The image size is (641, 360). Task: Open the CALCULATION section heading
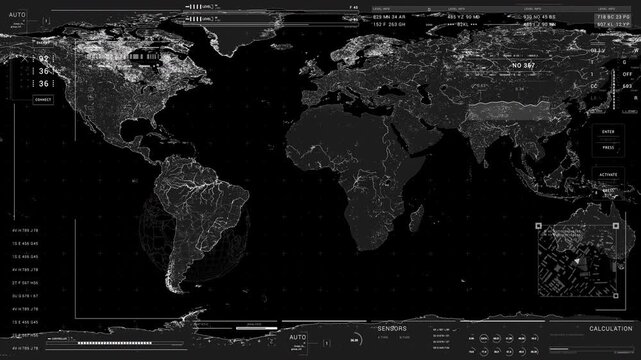pos(611,329)
